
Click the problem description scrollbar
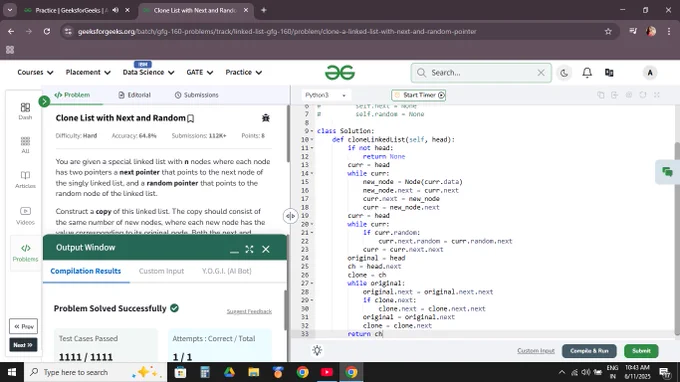288,134
